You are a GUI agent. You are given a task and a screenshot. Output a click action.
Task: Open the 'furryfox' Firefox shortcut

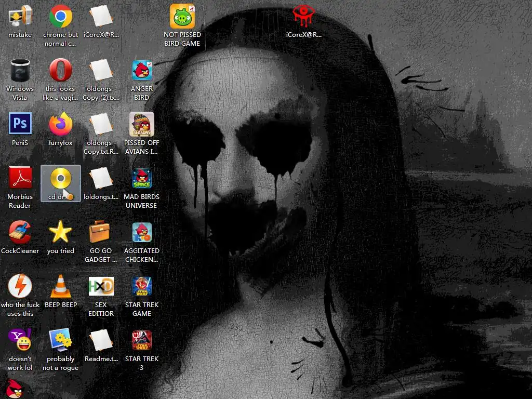pyautogui.click(x=60, y=124)
